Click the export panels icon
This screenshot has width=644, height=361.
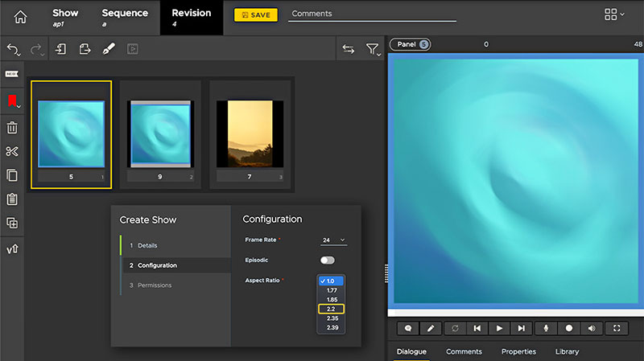click(85, 49)
